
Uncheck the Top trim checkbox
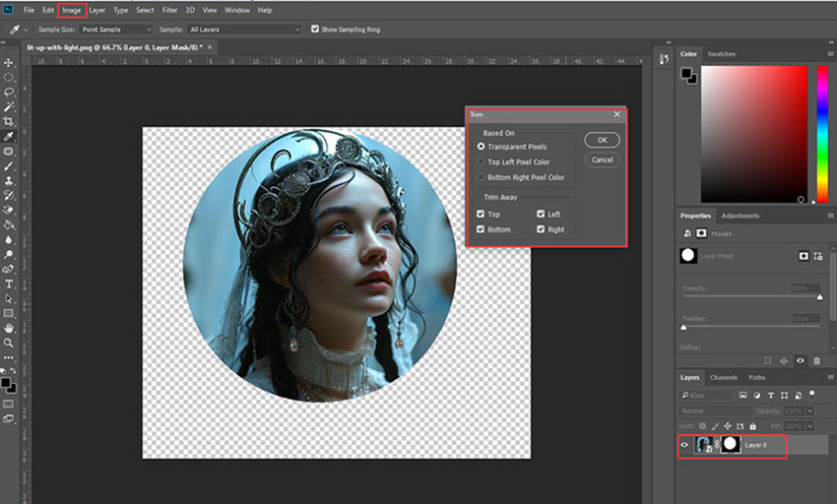point(481,214)
